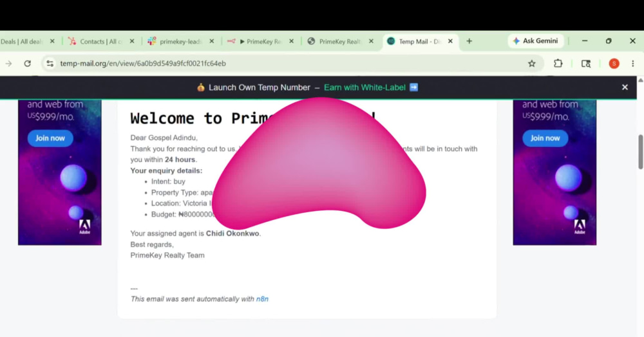The height and width of the screenshot is (337, 644).
Task: Click Join now in the right Adobe ad
Action: (545, 138)
